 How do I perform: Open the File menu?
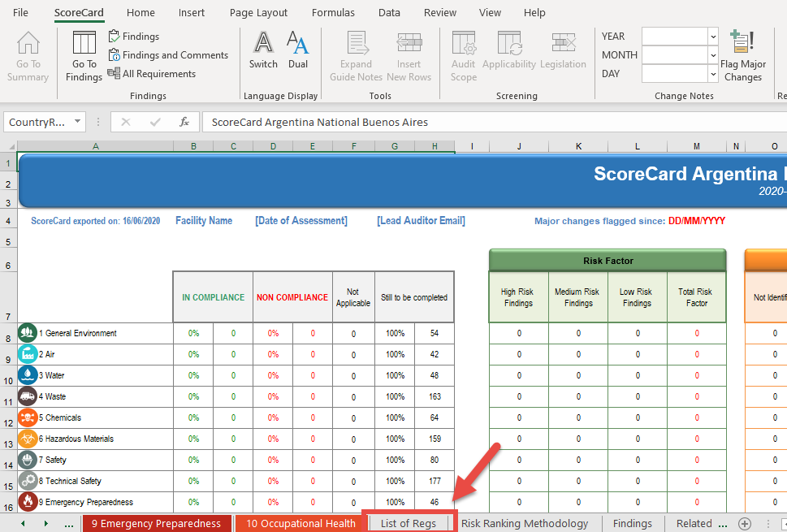coord(20,12)
